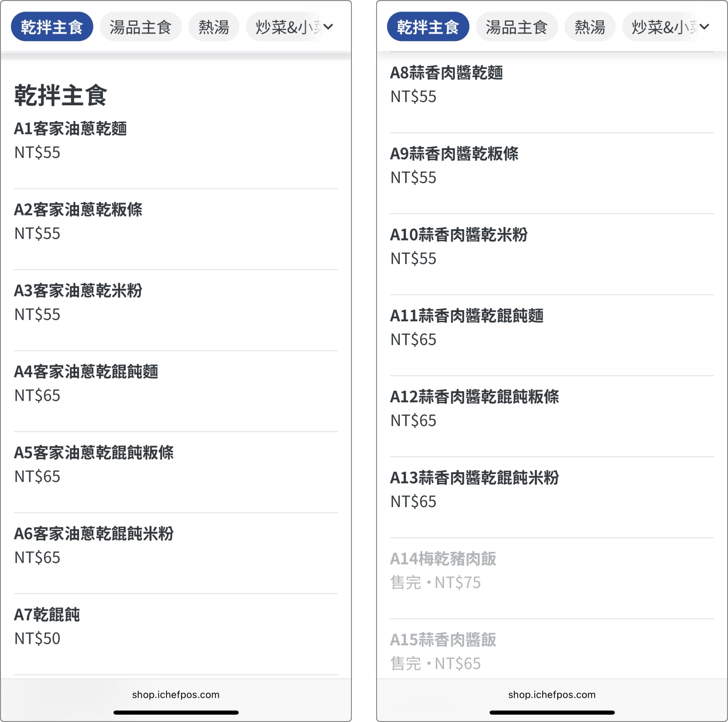Open the 熱湯 category tab
The width and height of the screenshot is (728, 722).
213,27
